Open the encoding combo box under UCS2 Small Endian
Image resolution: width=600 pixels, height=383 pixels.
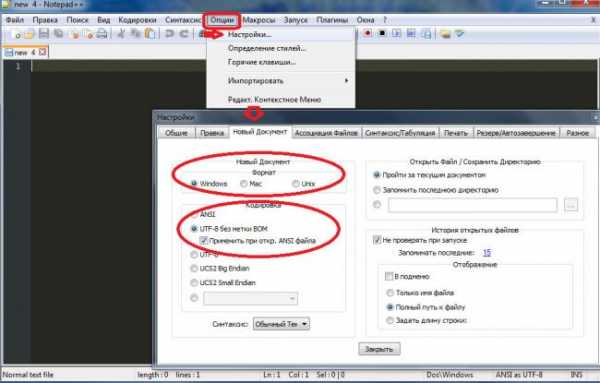coord(251,298)
